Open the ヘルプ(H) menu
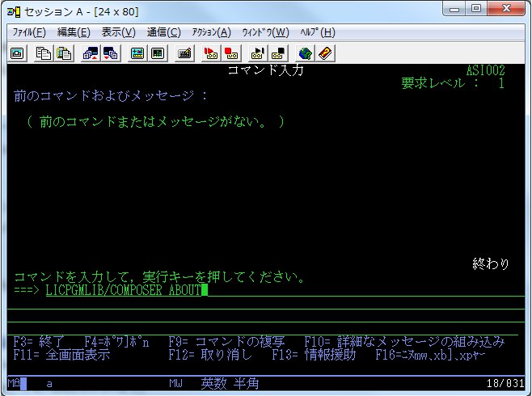The image size is (532, 396). (x=318, y=32)
